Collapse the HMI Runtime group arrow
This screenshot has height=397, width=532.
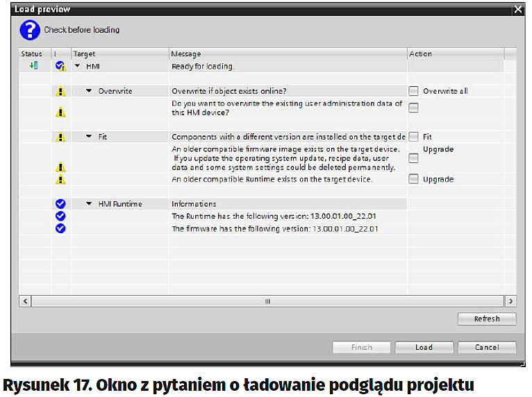pos(89,204)
